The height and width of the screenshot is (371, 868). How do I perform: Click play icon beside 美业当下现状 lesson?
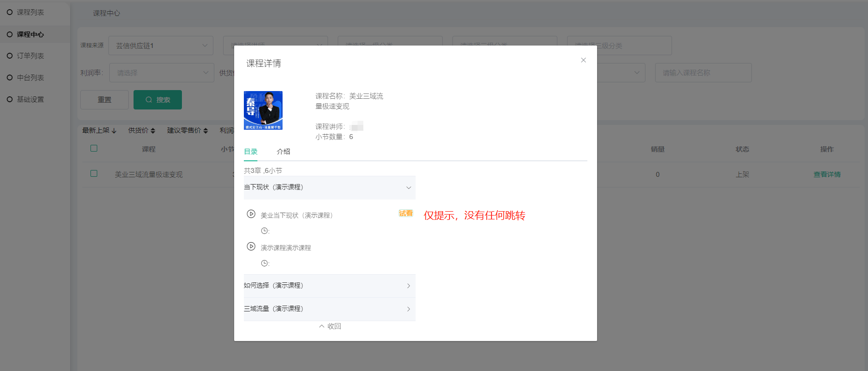point(251,214)
